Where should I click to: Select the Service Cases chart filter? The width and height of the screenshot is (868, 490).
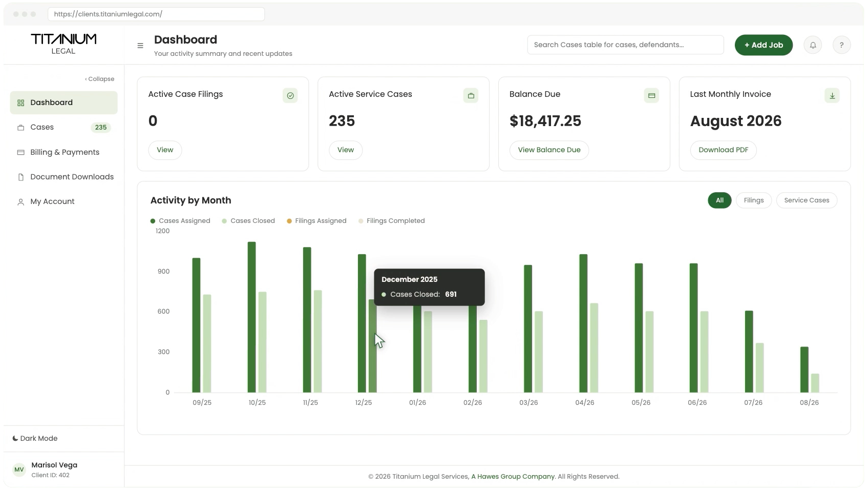pyautogui.click(x=807, y=200)
